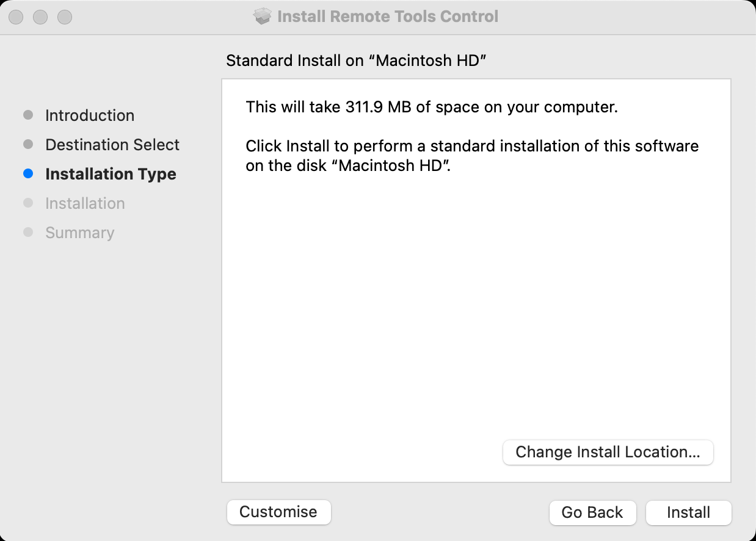Click the greyed Installation step label
Image resolution: width=756 pixels, height=541 pixels.
click(85, 203)
